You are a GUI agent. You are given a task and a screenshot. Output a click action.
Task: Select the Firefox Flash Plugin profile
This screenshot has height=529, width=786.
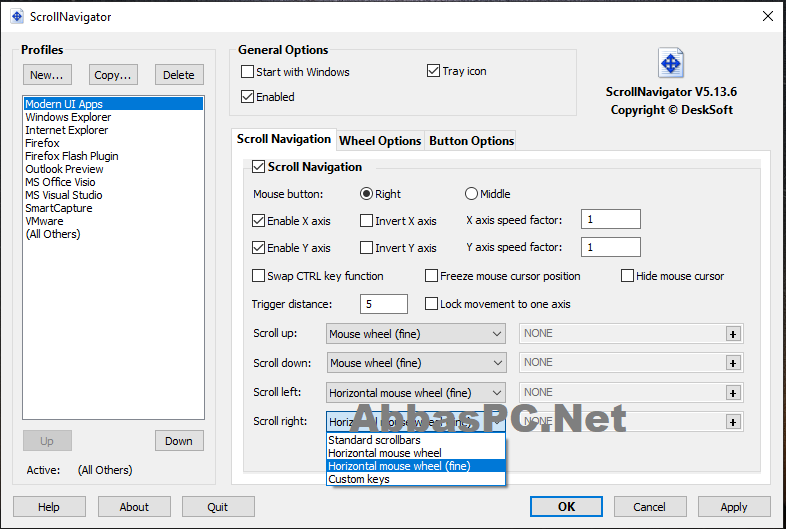113,156
